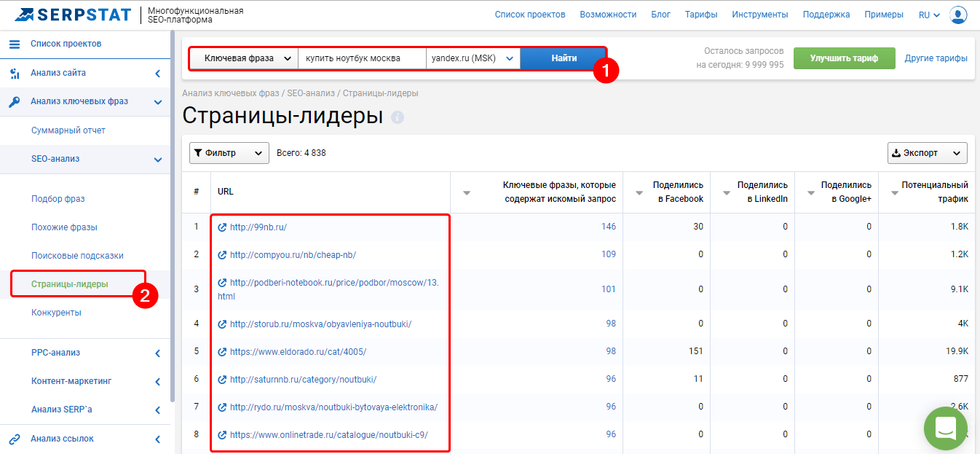Viewport: 980px width, 454px height.
Task: Open Инструменты in top navigation
Action: (x=760, y=15)
